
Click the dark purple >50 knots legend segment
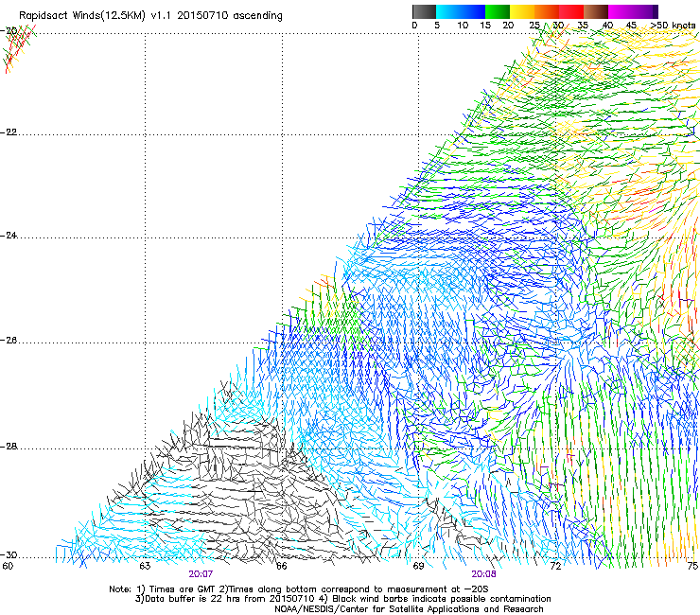tap(654, 11)
